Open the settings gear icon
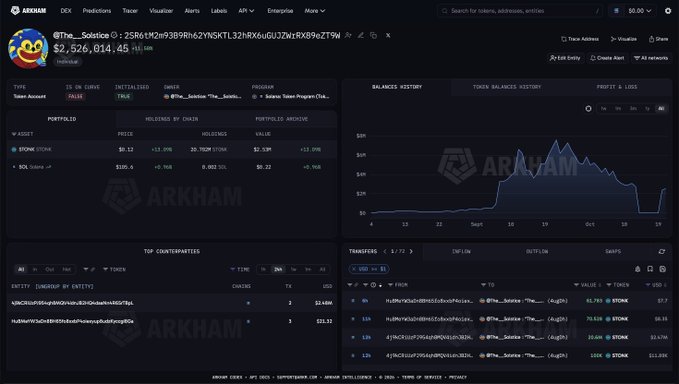 tap(668, 11)
